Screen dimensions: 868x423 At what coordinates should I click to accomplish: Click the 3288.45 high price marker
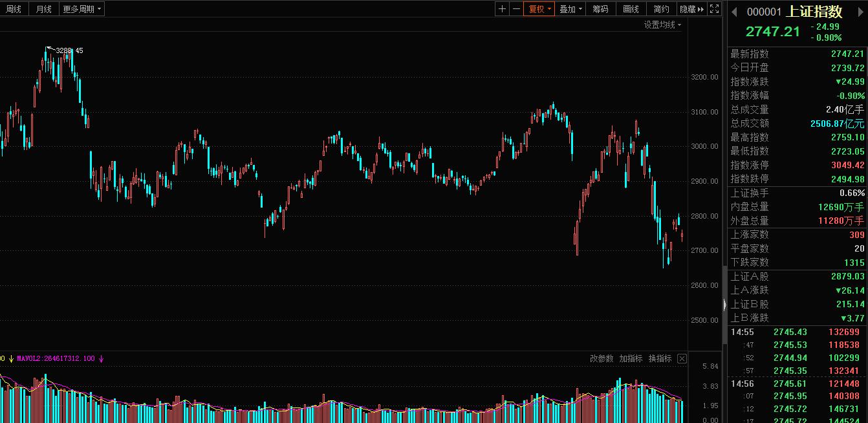coord(69,50)
